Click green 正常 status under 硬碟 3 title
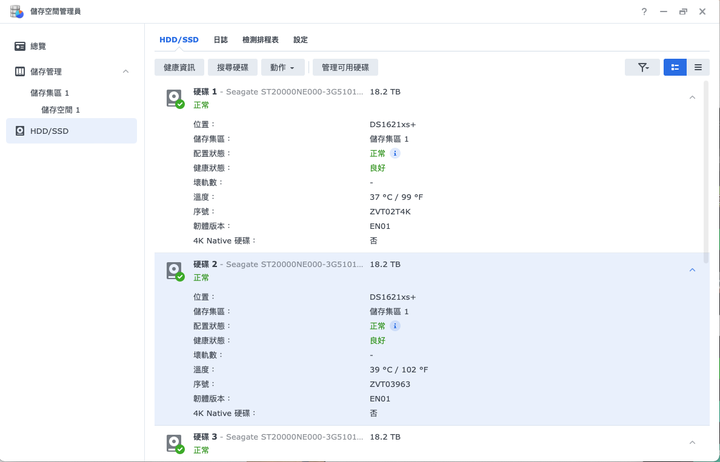720x462 pixels. [201, 450]
